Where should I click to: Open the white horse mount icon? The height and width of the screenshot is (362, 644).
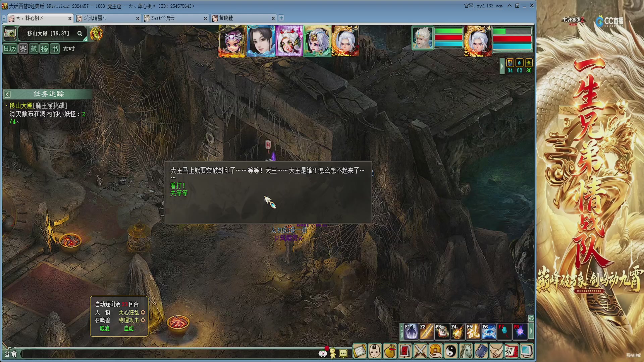[466, 351]
